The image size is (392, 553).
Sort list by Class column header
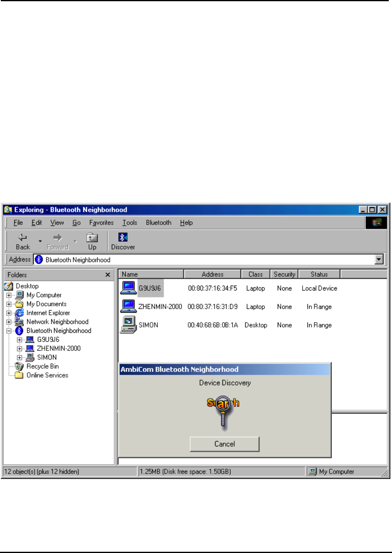tap(256, 274)
